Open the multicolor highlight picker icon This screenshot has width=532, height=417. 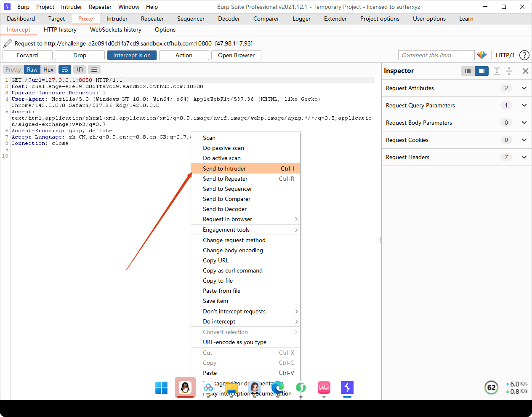(x=482, y=55)
